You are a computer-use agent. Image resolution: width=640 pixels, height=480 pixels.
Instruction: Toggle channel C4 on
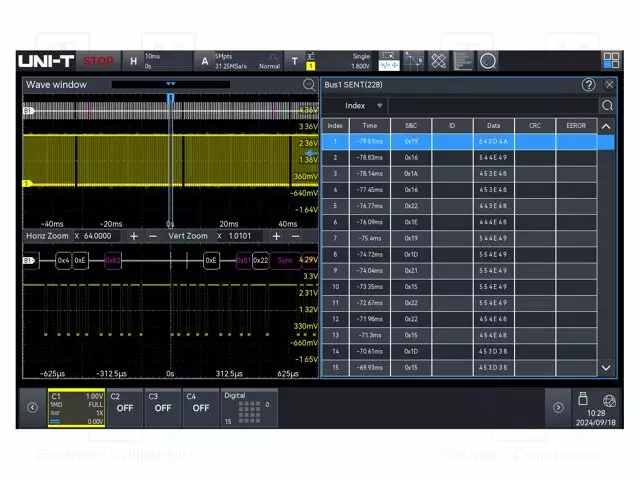(x=201, y=407)
